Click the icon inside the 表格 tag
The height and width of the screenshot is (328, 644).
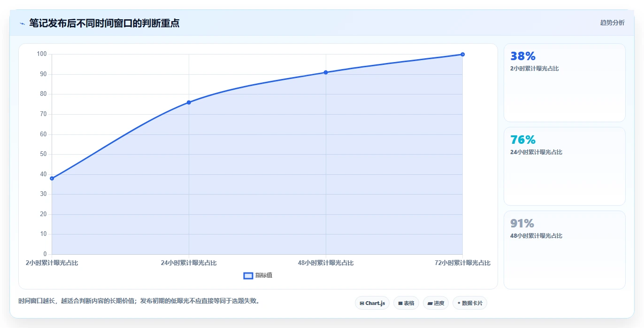400,304
